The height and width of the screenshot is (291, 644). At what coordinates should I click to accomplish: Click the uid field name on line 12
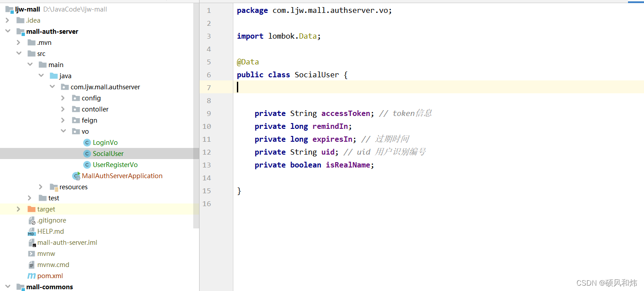pyautogui.click(x=328, y=152)
